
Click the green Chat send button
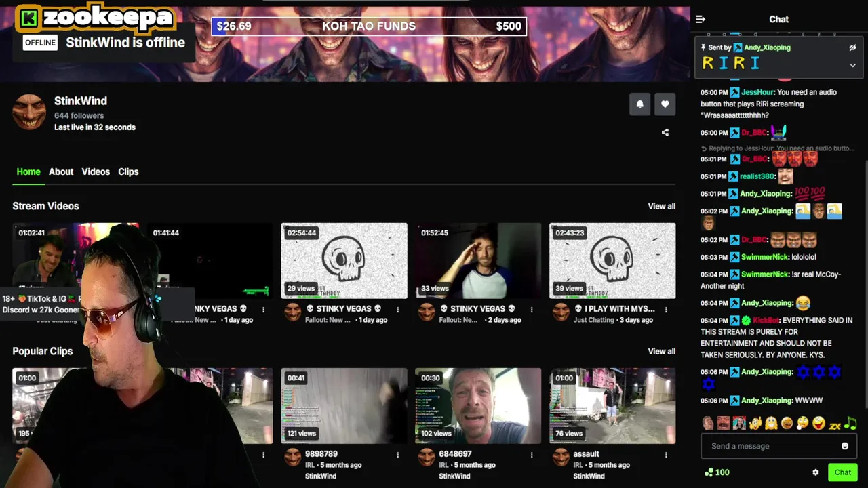point(843,472)
